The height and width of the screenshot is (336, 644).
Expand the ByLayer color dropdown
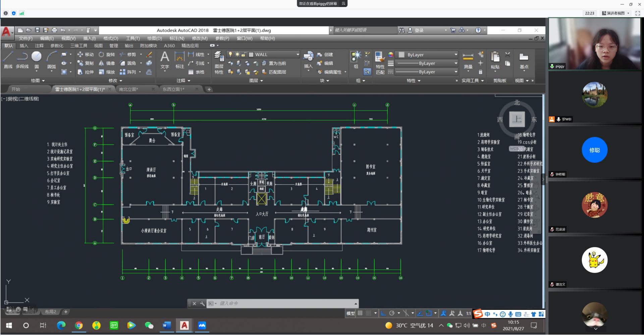pyautogui.click(x=455, y=55)
